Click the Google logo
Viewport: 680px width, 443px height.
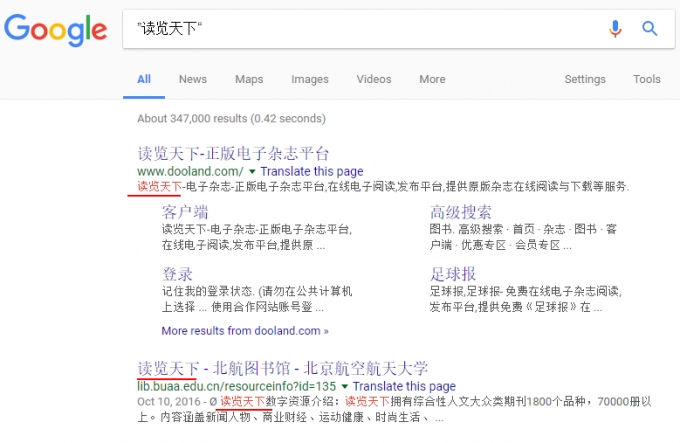(55, 29)
